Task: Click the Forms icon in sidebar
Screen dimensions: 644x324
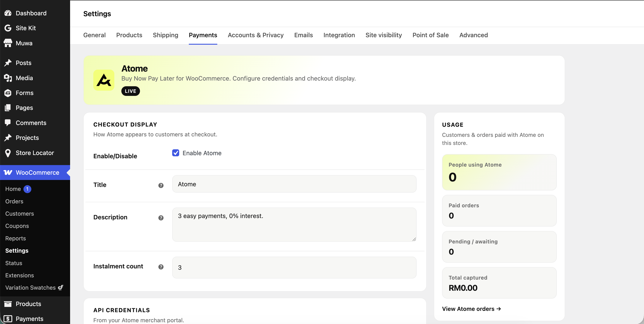Action: point(8,93)
